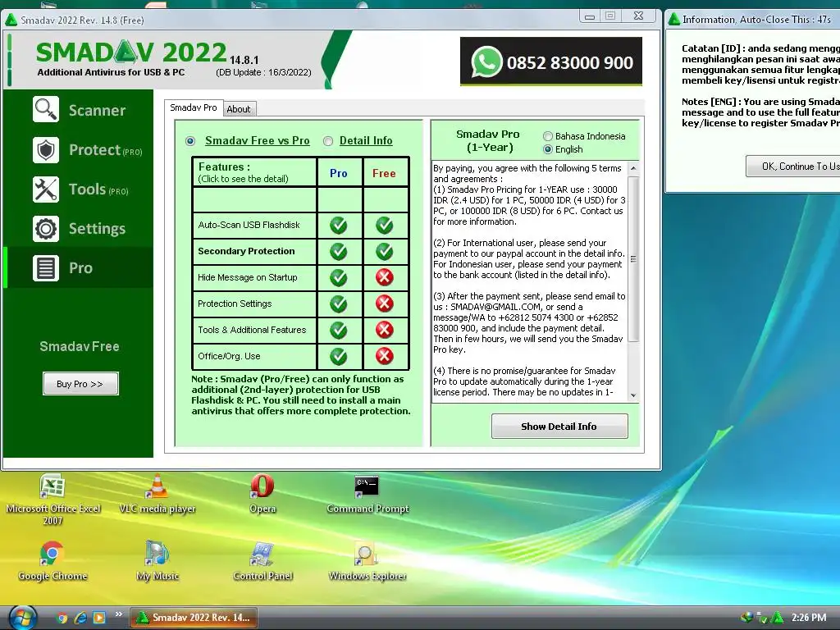840x630 pixels.
Task: Open Command Prompt desktop shortcut
Action: tap(367, 493)
